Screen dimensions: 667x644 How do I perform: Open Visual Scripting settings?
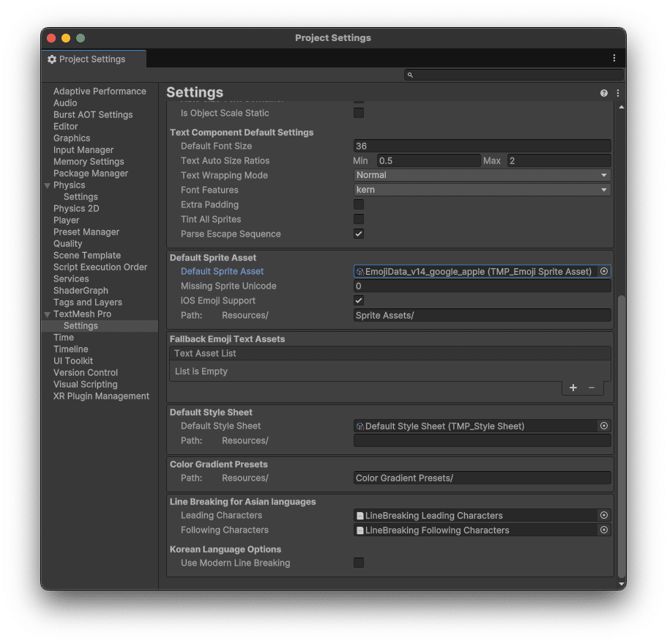pyautogui.click(x=85, y=384)
